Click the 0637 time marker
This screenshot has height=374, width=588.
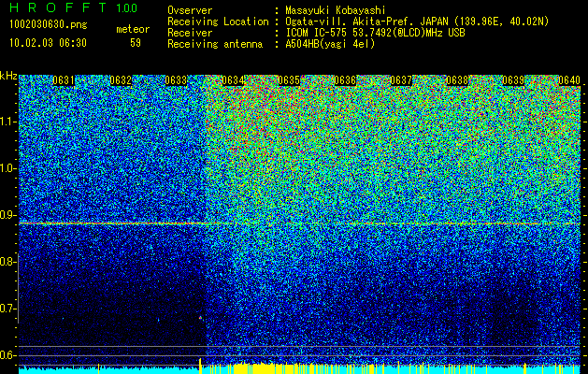click(401, 80)
